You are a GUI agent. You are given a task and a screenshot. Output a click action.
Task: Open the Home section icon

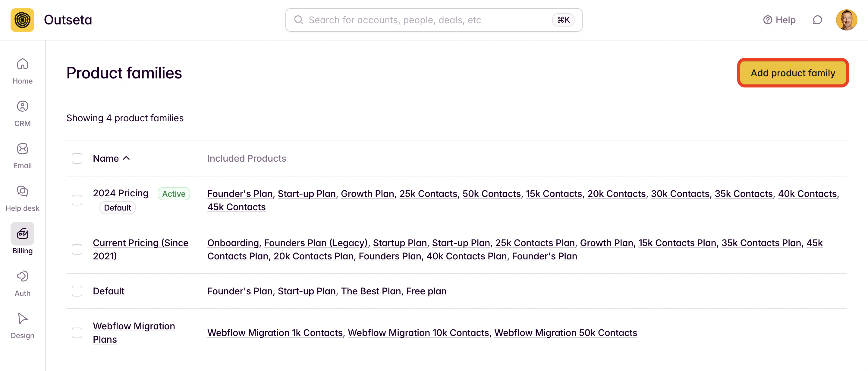(22, 64)
